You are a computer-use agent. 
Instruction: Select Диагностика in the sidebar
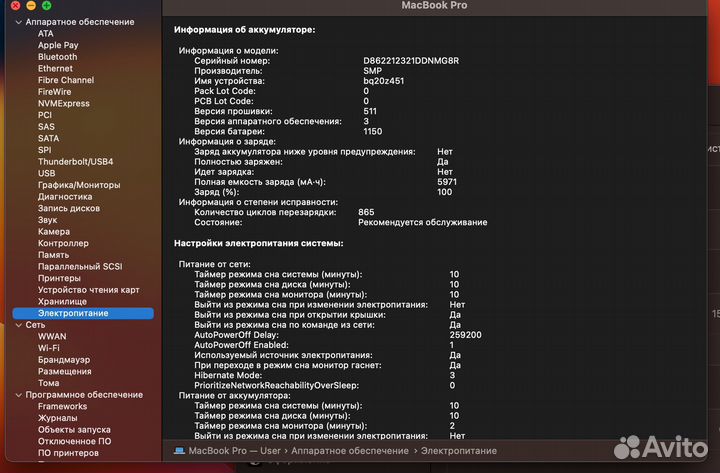click(x=65, y=197)
